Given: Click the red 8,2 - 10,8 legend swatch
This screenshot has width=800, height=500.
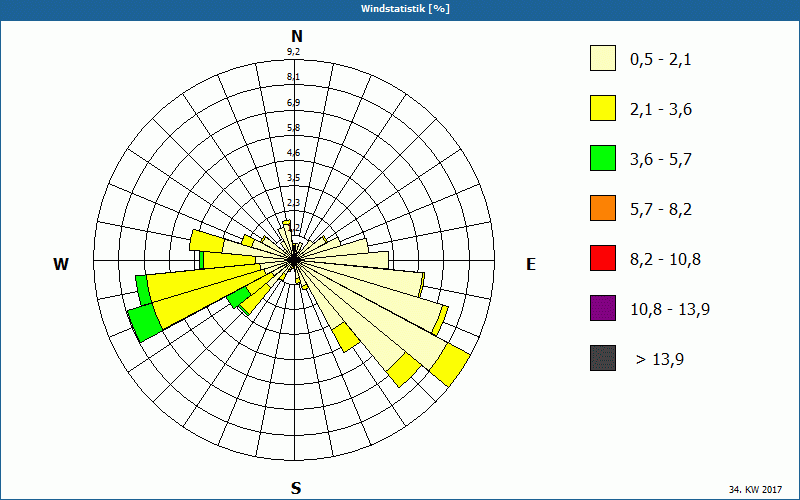Looking at the screenshot, I should 603,258.
